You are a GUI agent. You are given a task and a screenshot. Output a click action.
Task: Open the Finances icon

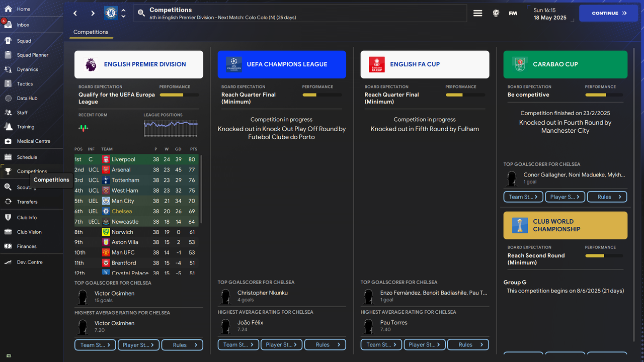pyautogui.click(x=8, y=246)
